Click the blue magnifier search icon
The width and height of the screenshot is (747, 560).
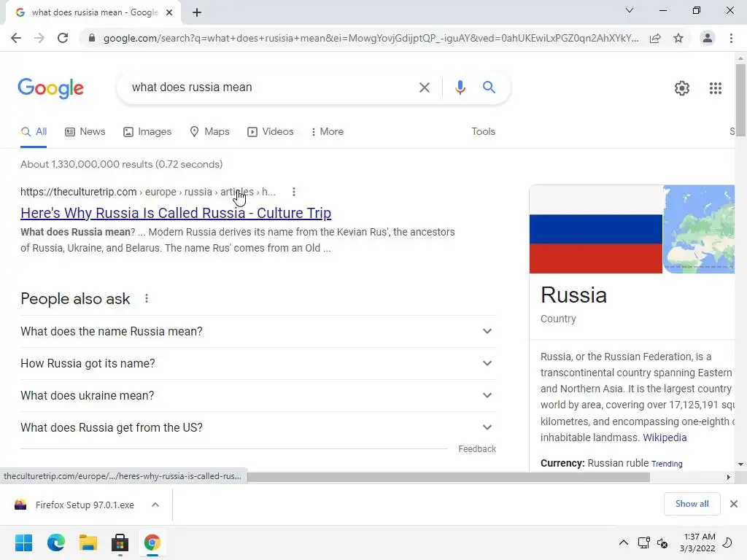489,87
